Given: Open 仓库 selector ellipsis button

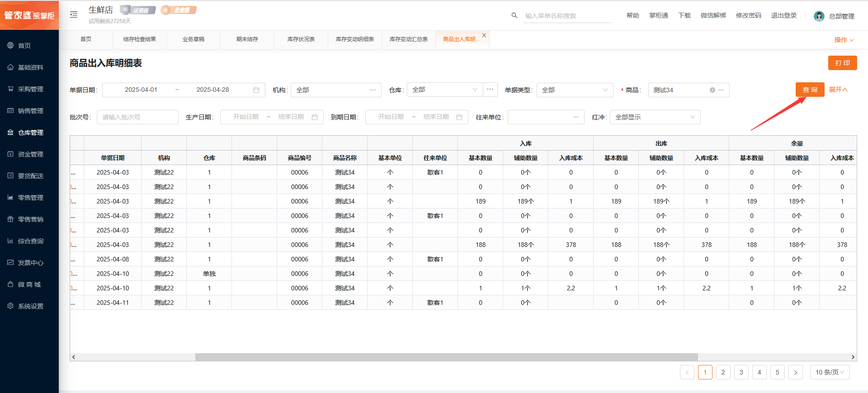Looking at the screenshot, I should pyautogui.click(x=490, y=90).
